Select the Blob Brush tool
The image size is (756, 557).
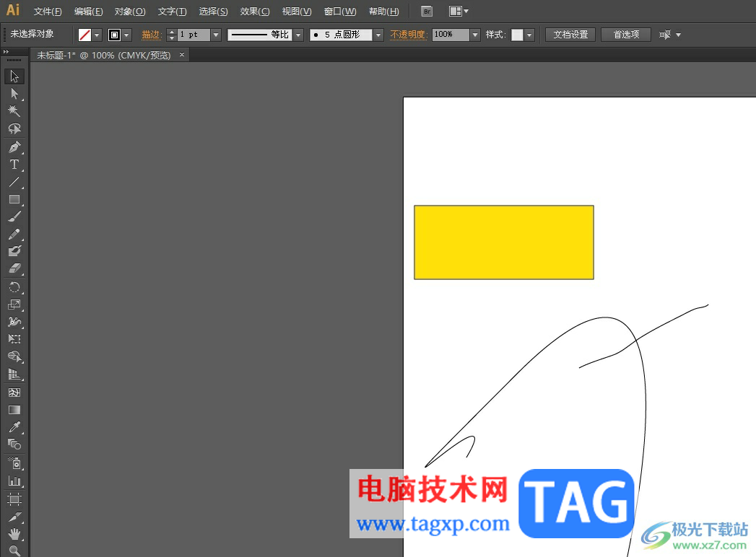click(x=14, y=251)
